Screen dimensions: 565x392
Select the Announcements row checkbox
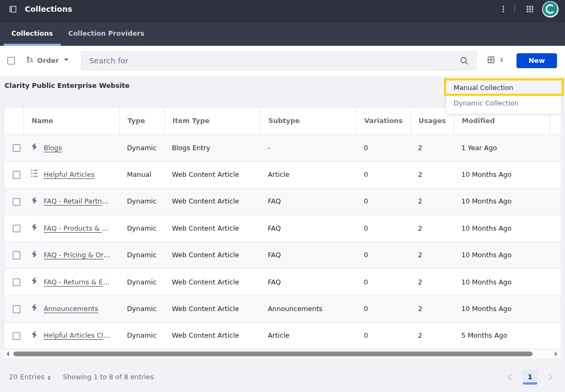pos(17,309)
